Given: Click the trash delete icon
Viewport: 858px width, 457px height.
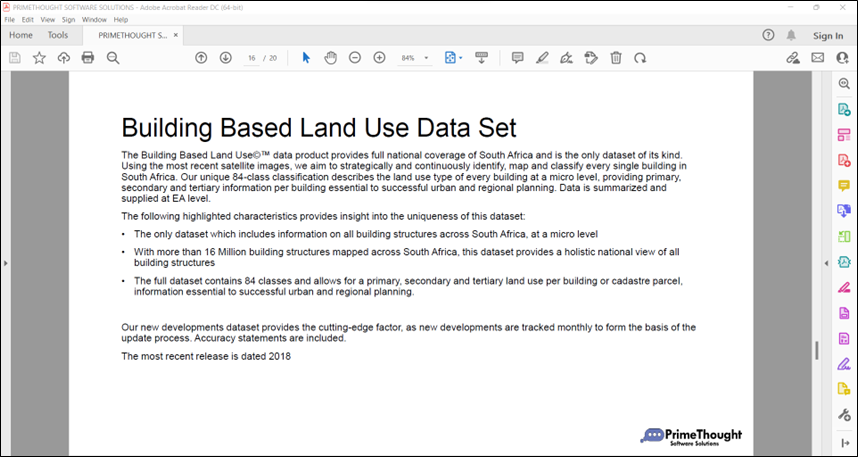Looking at the screenshot, I should [x=616, y=57].
